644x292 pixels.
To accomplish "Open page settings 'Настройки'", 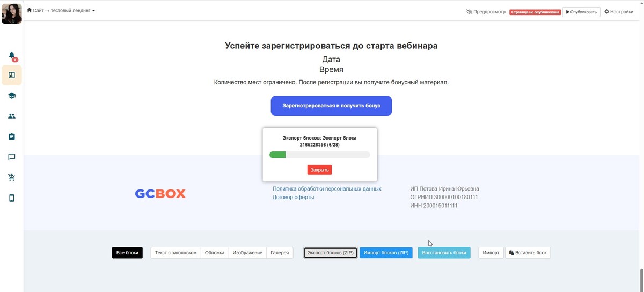I will (619, 12).
